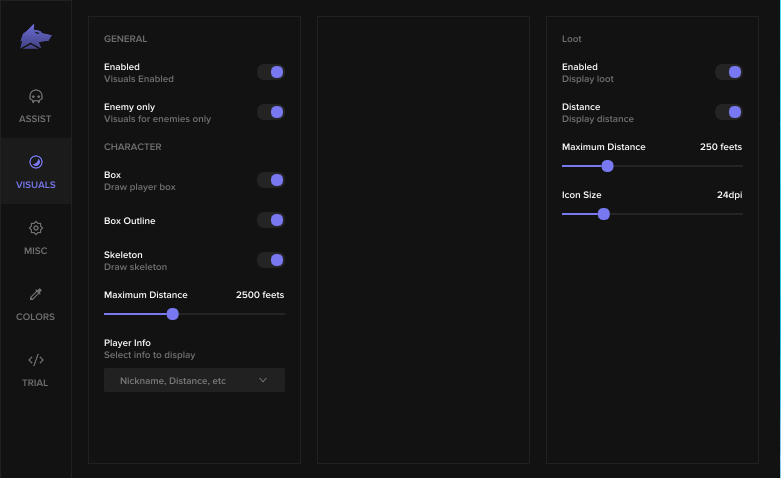The image size is (781, 478).
Task: Disable the Enemy only toggle
Action: [271, 112]
